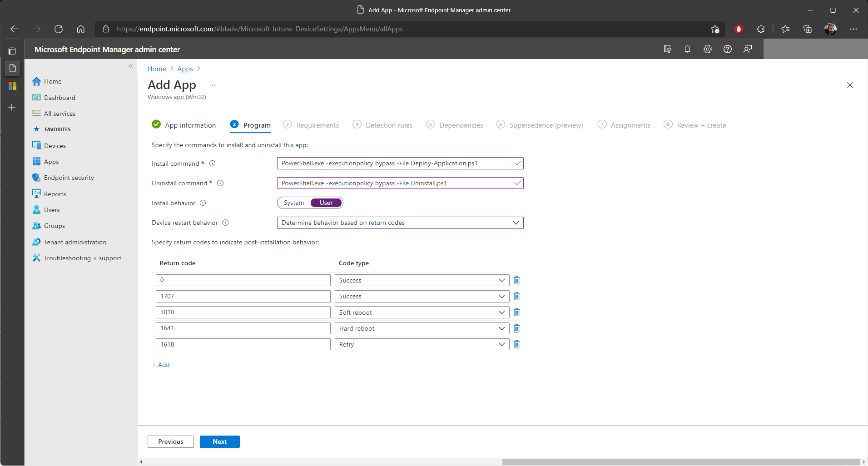Open Soft reboot code type dropdown
The width and height of the screenshot is (868, 466).
tap(422, 312)
